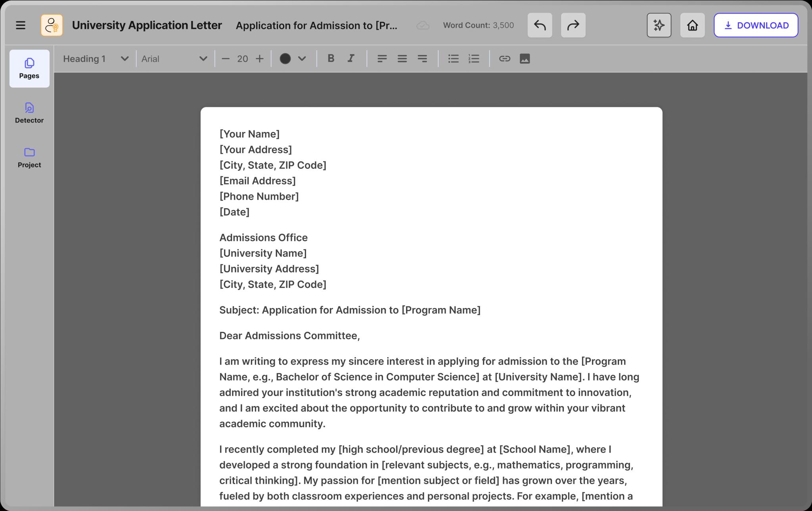Open the AI sparkle tool
Screen dimensions: 812x511
[659, 25]
